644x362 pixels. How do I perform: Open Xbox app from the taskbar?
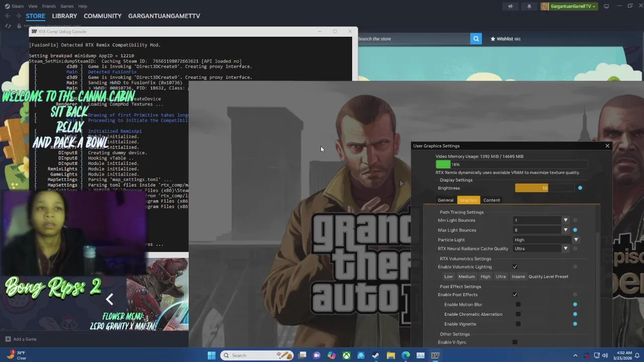[x=347, y=355]
